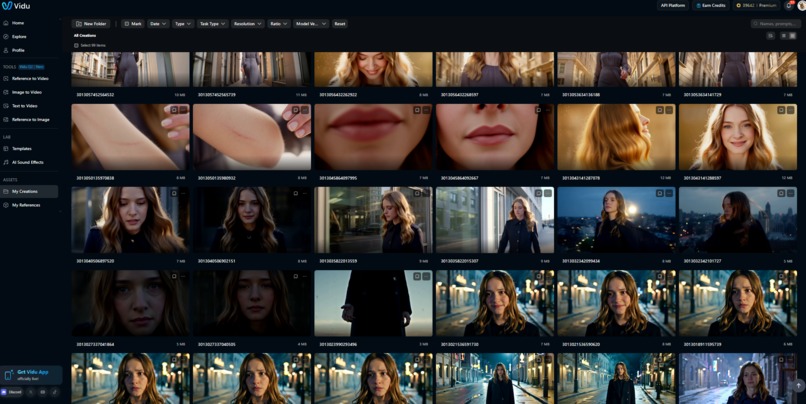
Task: Open the Reference to Video tool
Action: coord(30,79)
